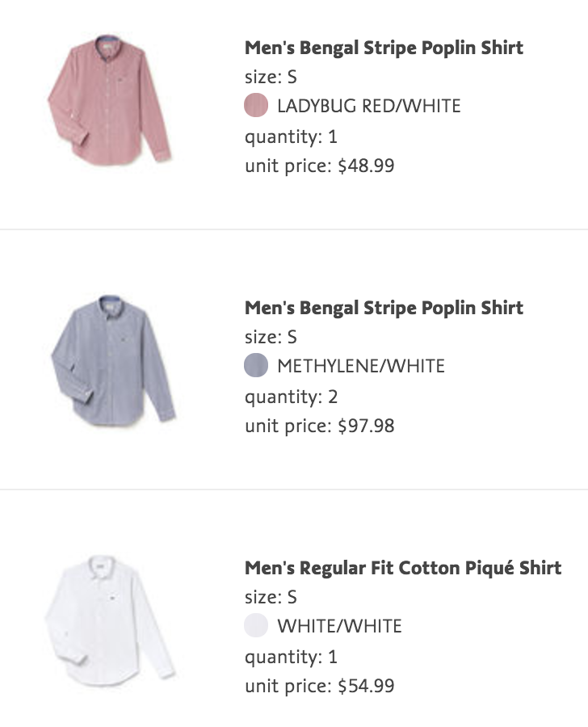Open the Bengal Stripe Poplin Shirt title above Ladybug Red
Image resolution: width=588 pixels, height=727 pixels.
point(384,48)
